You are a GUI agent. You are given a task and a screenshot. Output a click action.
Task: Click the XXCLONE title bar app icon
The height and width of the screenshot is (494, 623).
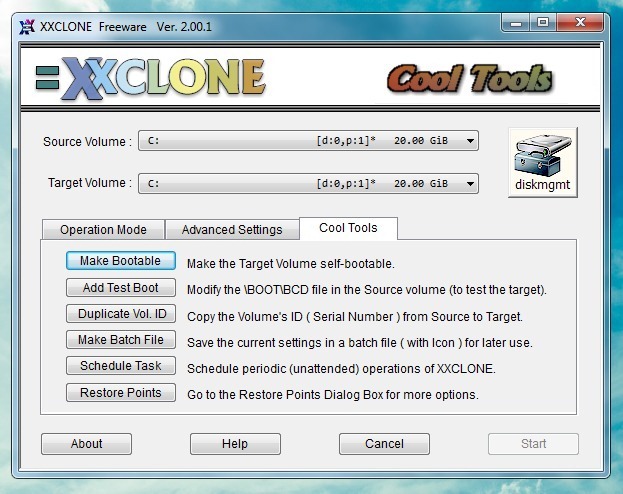pos(27,27)
